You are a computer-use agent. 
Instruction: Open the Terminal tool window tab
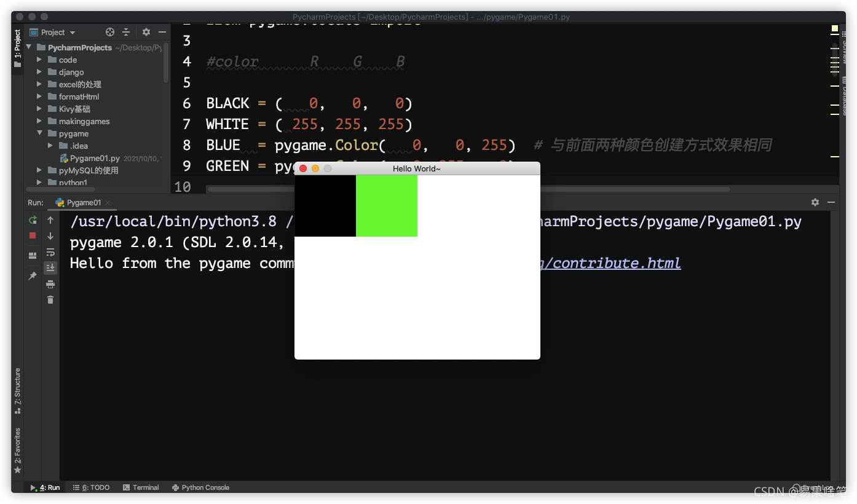pos(141,487)
